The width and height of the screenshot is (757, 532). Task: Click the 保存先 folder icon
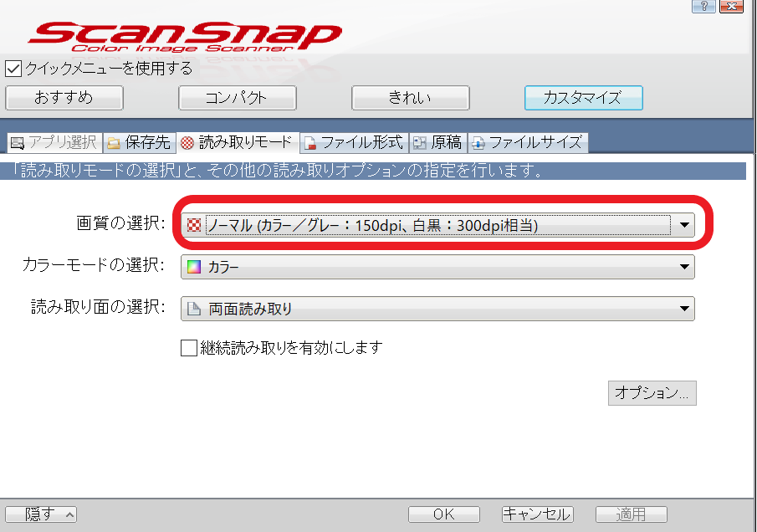tap(114, 143)
